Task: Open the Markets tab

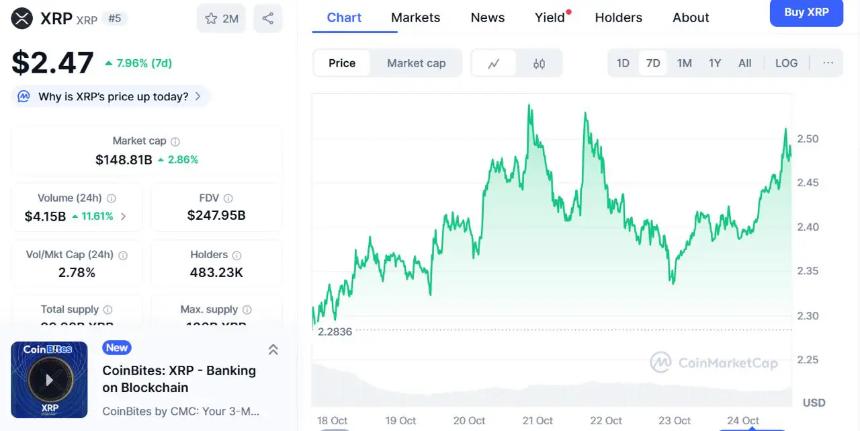Action: coord(415,17)
